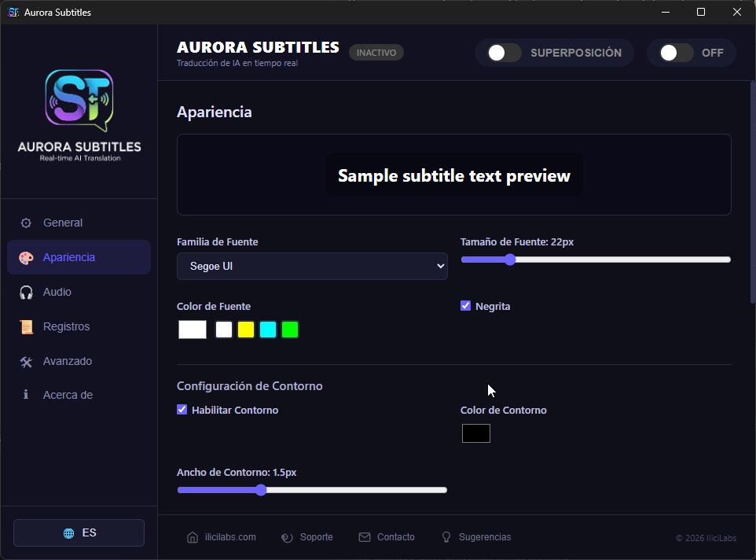Click the Apariencia palette icon
Viewport: 756px width, 560px height.
[26, 257]
